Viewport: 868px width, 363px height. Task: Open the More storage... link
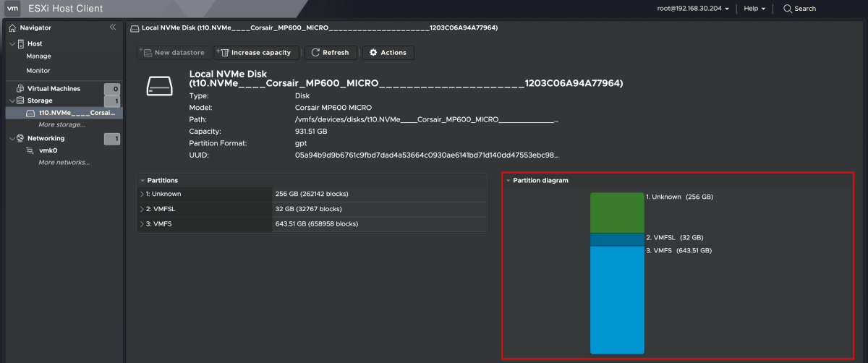pyautogui.click(x=61, y=125)
